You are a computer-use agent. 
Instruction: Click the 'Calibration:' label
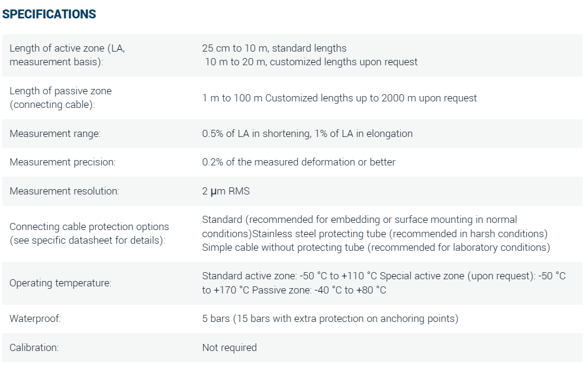pos(34,348)
